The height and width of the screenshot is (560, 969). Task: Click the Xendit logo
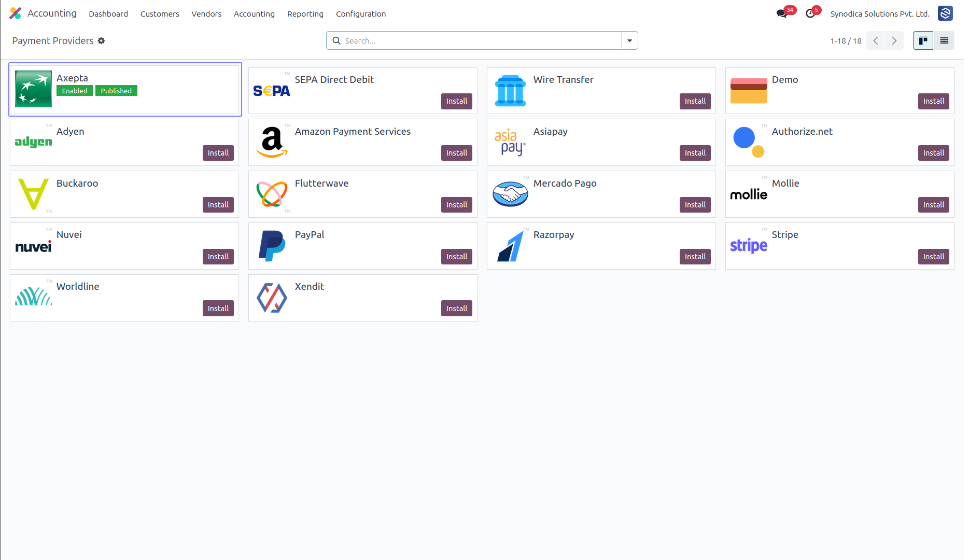272,298
